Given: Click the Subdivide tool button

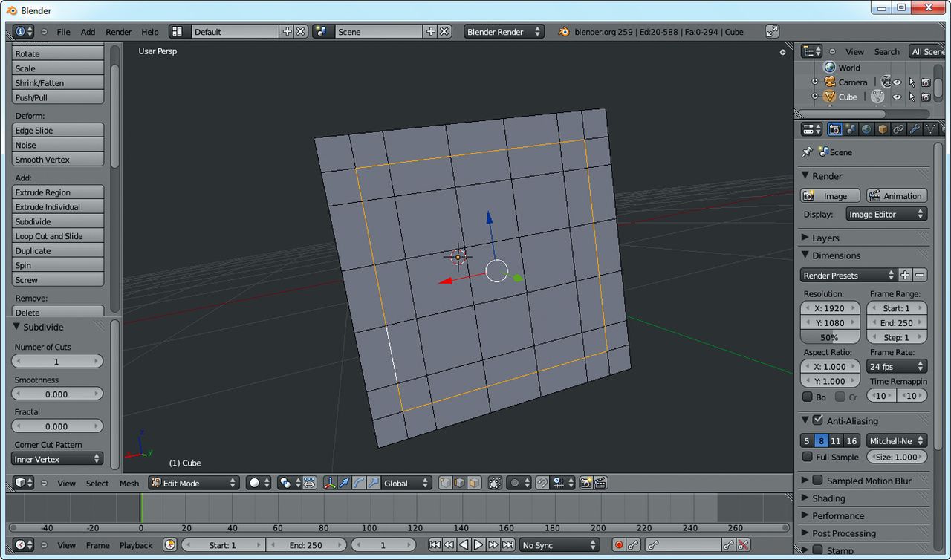Looking at the screenshot, I should [x=58, y=221].
